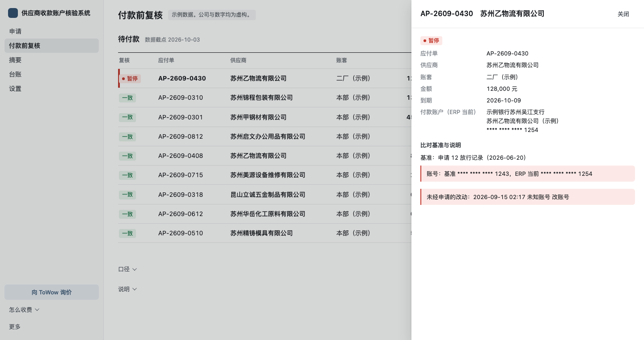Click the 暂停 badge in the table row
This screenshot has height=340, width=644.
coord(130,78)
